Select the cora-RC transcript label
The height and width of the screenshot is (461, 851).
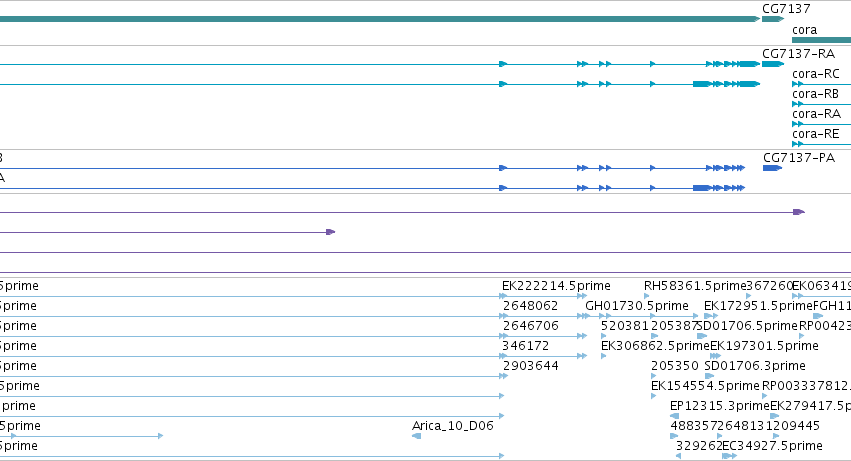tap(815, 74)
